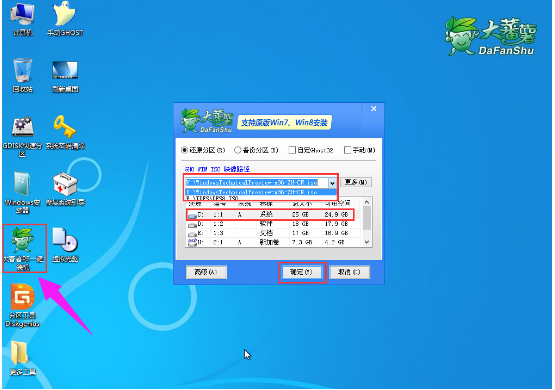
Task: Open the GDISK quick partition icon
Action: 22,136
